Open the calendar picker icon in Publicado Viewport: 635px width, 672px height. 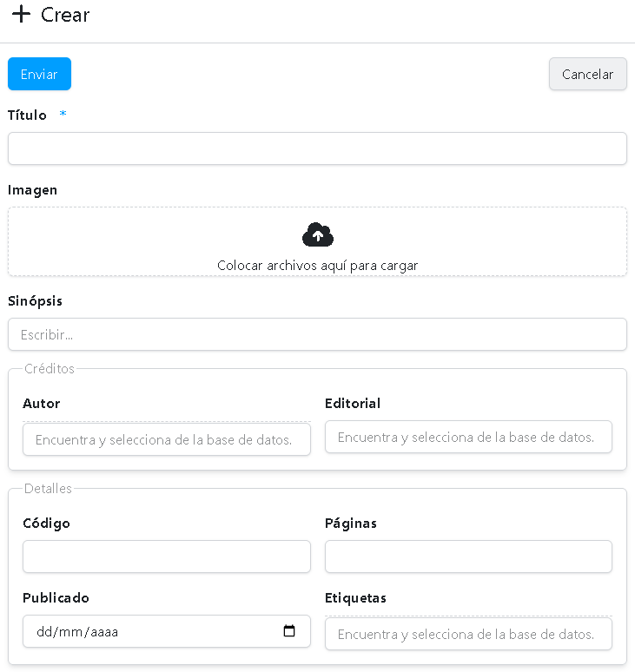289,631
